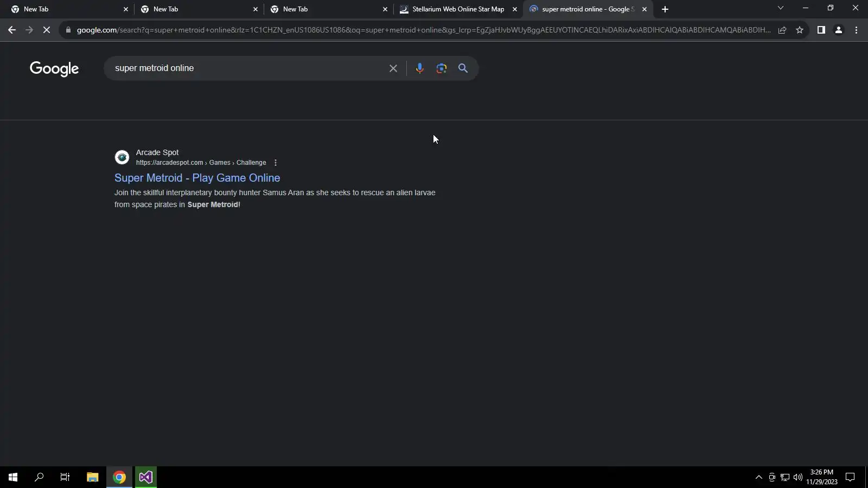
Task: Open Visual Studio from taskbar
Action: (146, 477)
